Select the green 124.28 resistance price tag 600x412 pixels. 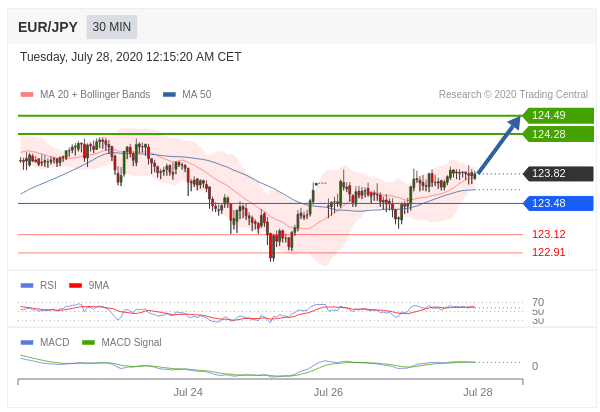point(558,134)
